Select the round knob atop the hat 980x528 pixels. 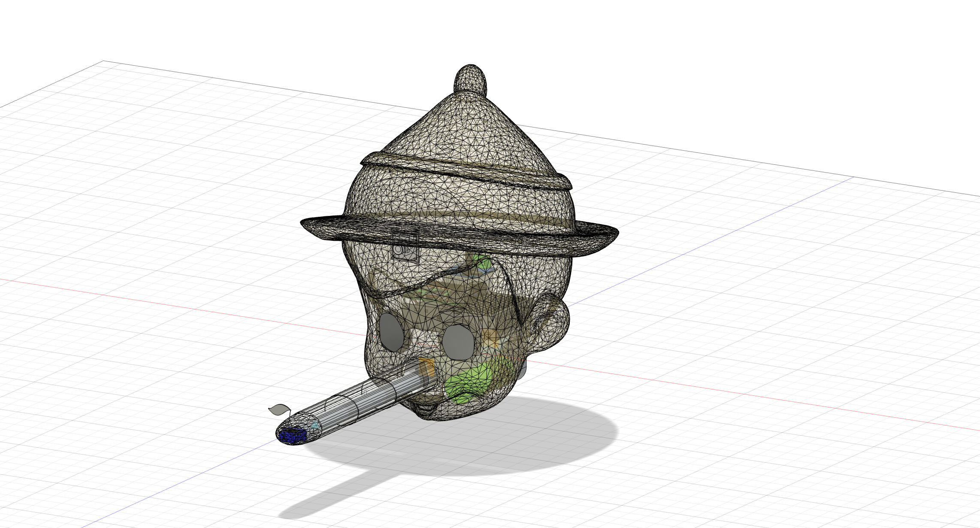pos(471,79)
